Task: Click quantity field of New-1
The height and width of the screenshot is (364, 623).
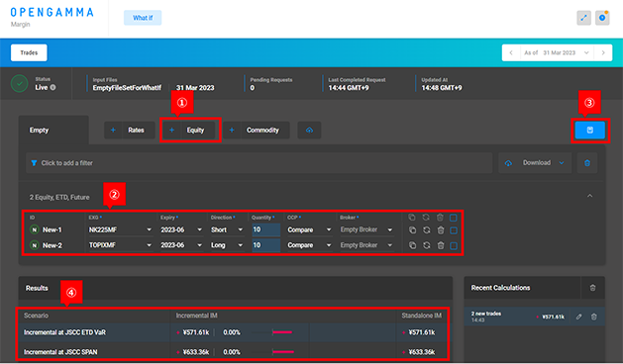Action: point(265,229)
